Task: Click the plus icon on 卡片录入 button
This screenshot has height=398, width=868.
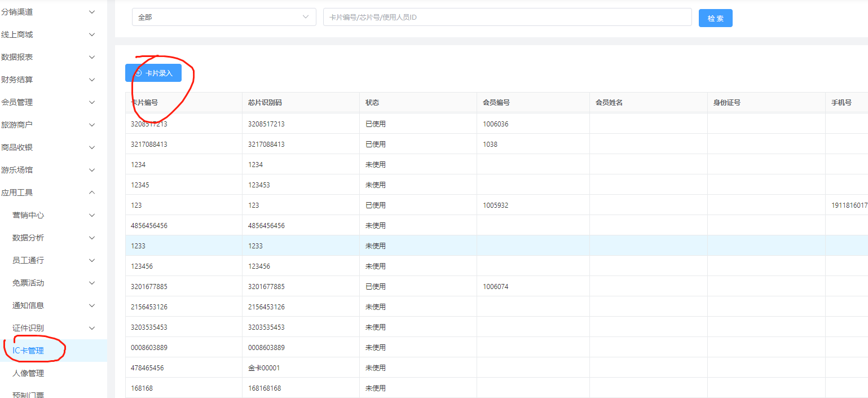Action: coord(138,73)
